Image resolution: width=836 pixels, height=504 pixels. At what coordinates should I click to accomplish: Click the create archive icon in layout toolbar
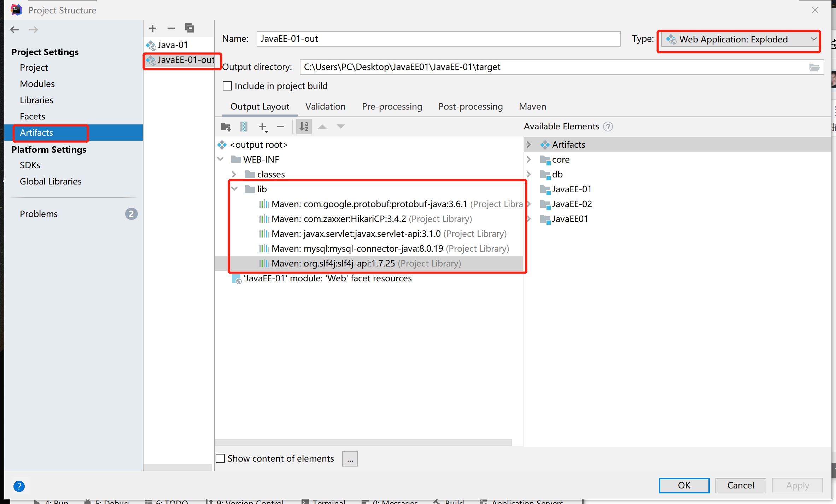click(x=244, y=127)
